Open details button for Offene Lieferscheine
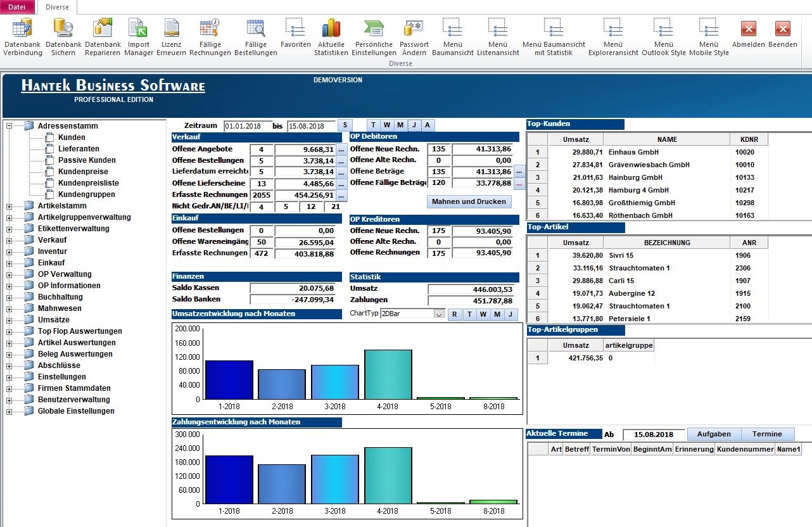Screen dimensions: 812x527 point(341,184)
